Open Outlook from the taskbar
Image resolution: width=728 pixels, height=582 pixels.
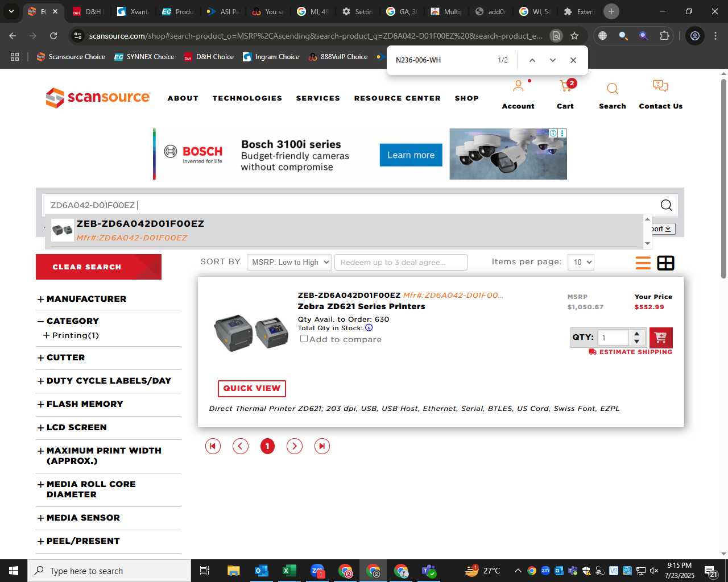click(262, 571)
